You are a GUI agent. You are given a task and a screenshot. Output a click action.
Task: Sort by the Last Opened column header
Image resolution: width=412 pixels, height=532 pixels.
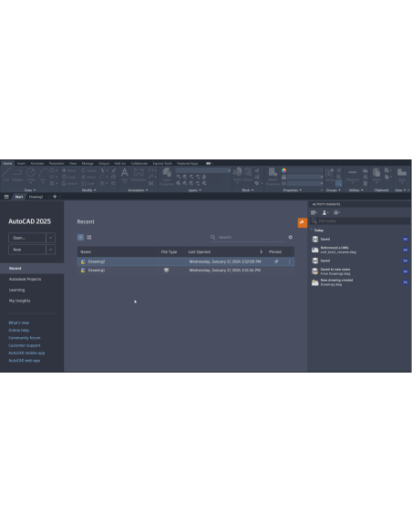[200, 251]
